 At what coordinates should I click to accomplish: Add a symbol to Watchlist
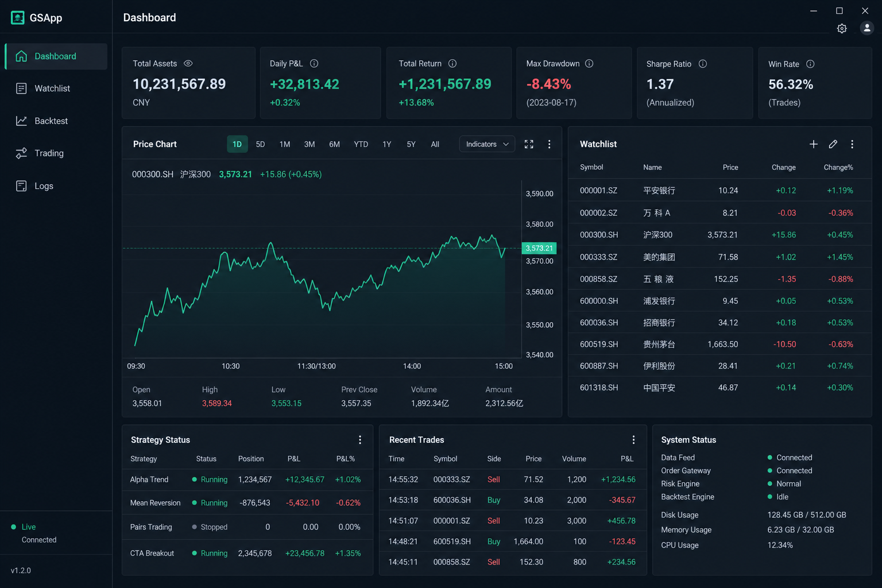tap(814, 144)
